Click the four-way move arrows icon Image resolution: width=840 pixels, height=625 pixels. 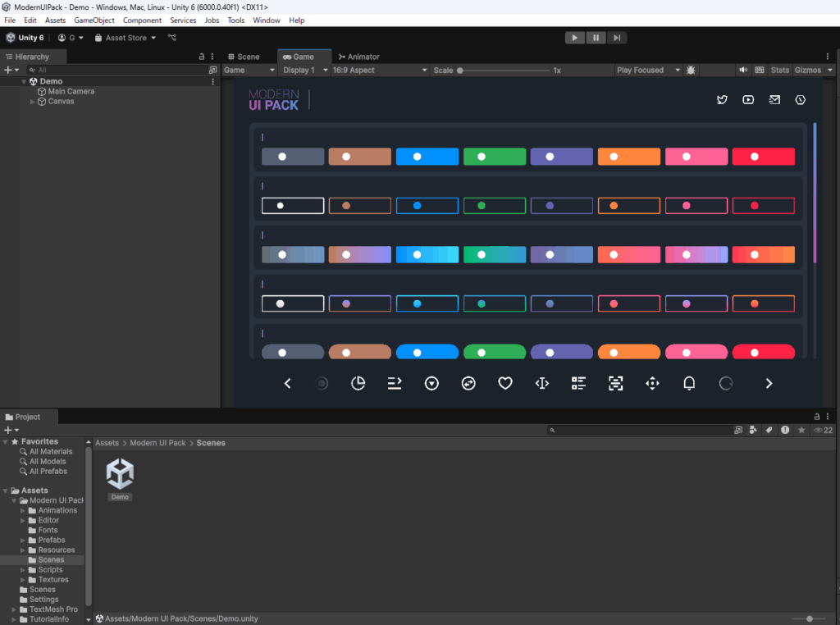[x=652, y=384]
